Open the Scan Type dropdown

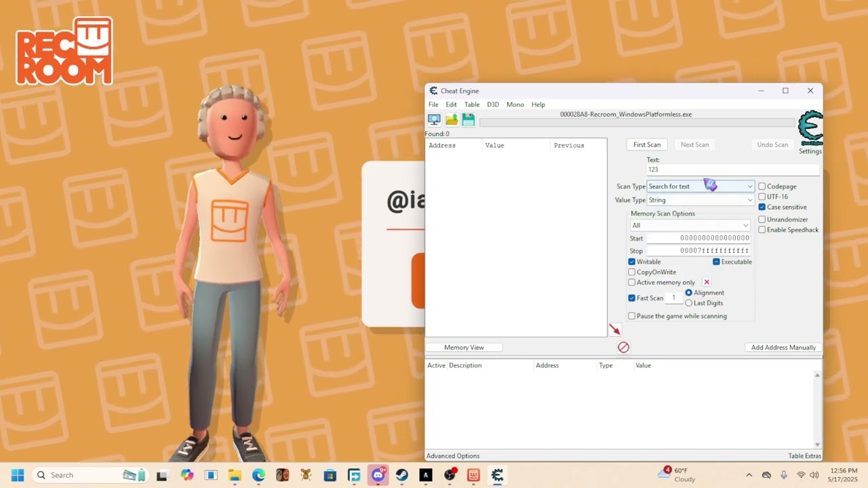pos(701,186)
